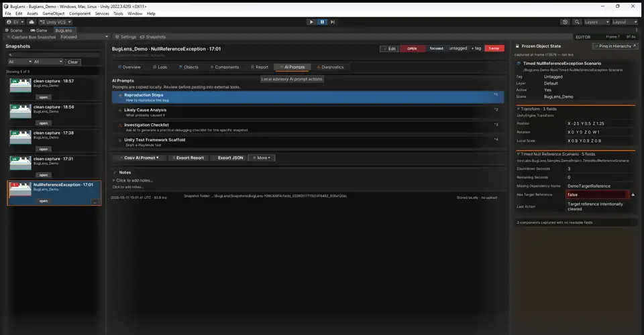The width and height of the screenshot is (644, 335).
Task: Select Unity Test Framework Scaffold prompt
Action: tap(308, 142)
